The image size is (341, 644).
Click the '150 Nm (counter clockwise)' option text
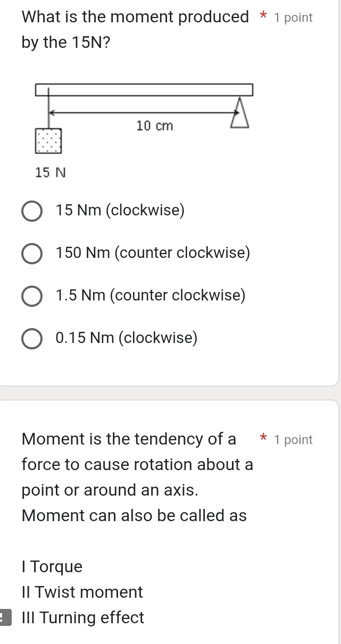click(152, 254)
